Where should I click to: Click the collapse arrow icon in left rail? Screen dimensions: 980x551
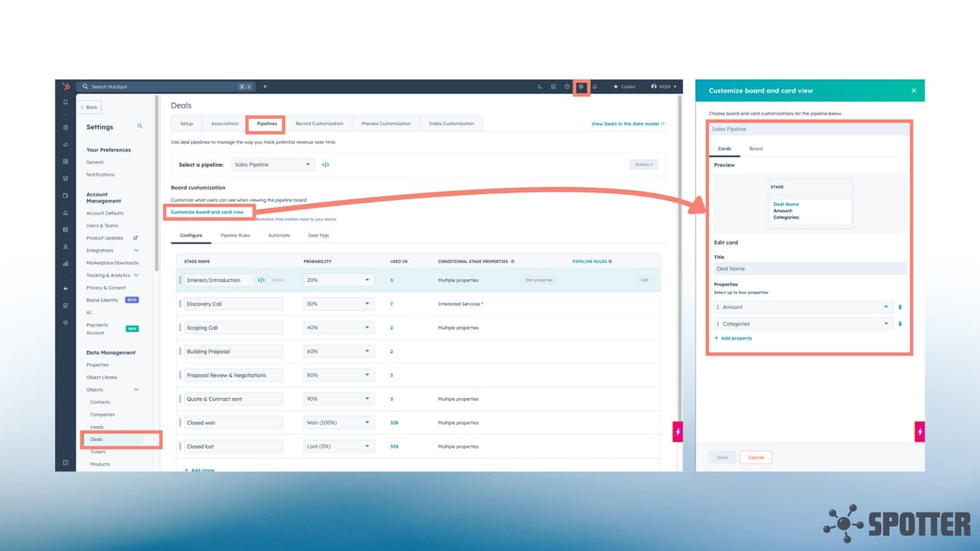pos(65,289)
